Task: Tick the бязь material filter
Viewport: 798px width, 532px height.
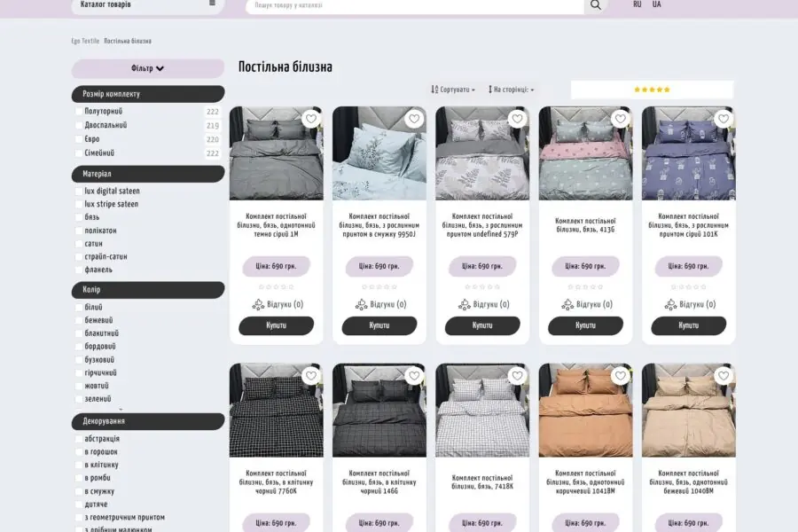Action: point(78,217)
